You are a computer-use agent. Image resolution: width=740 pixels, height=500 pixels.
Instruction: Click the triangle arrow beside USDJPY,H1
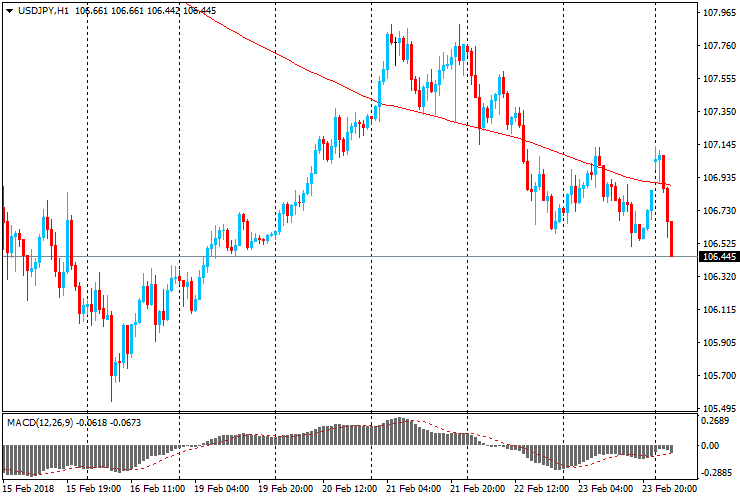(x=9, y=11)
